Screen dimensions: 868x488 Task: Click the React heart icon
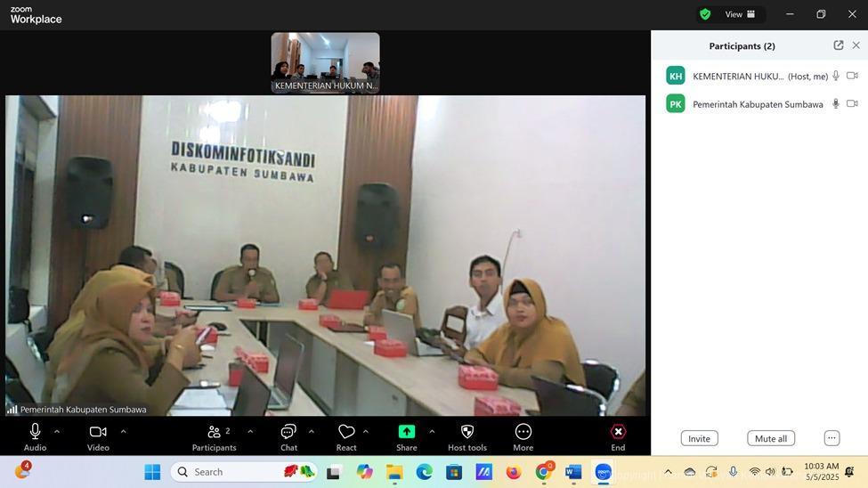pyautogui.click(x=346, y=432)
